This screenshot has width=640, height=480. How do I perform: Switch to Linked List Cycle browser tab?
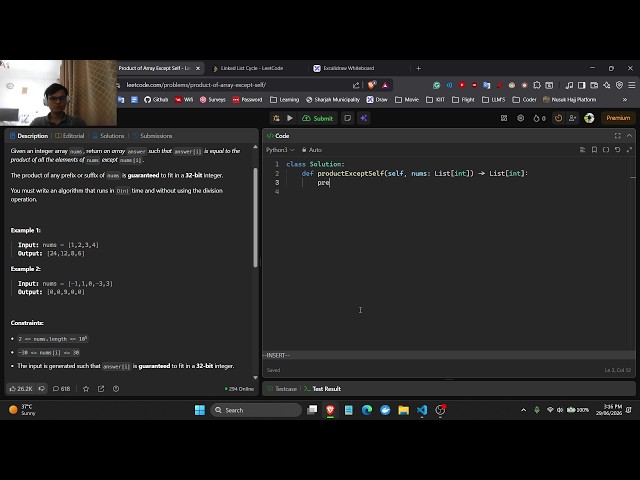(252, 68)
